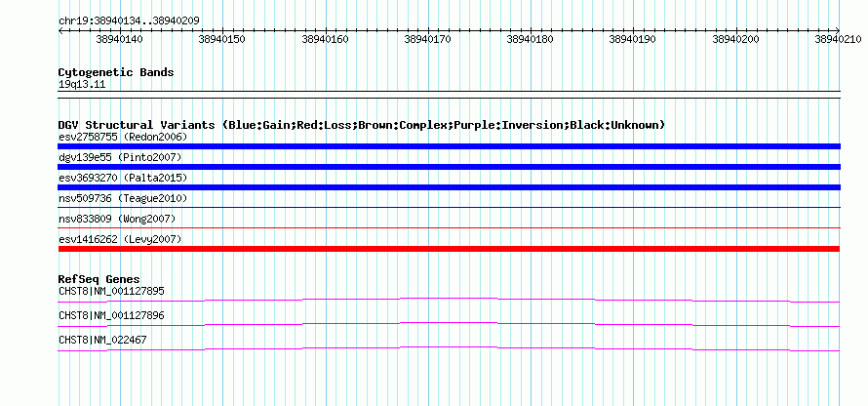Image resolution: width=868 pixels, height=406 pixels.
Task: Click the thin blue line under nsv509736
Action: [449, 207]
